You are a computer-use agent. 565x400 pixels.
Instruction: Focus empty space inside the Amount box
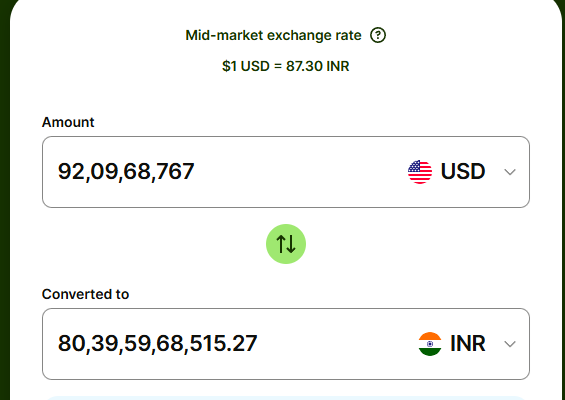(299, 172)
